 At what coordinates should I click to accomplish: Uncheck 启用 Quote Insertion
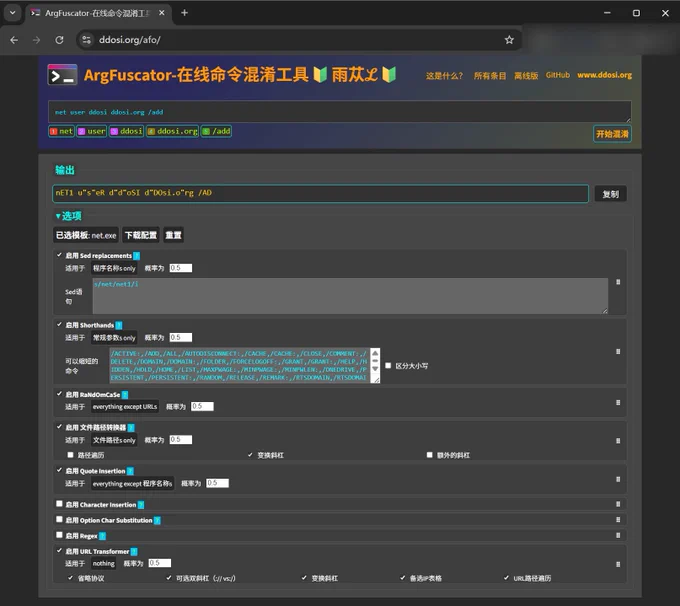[59, 470]
